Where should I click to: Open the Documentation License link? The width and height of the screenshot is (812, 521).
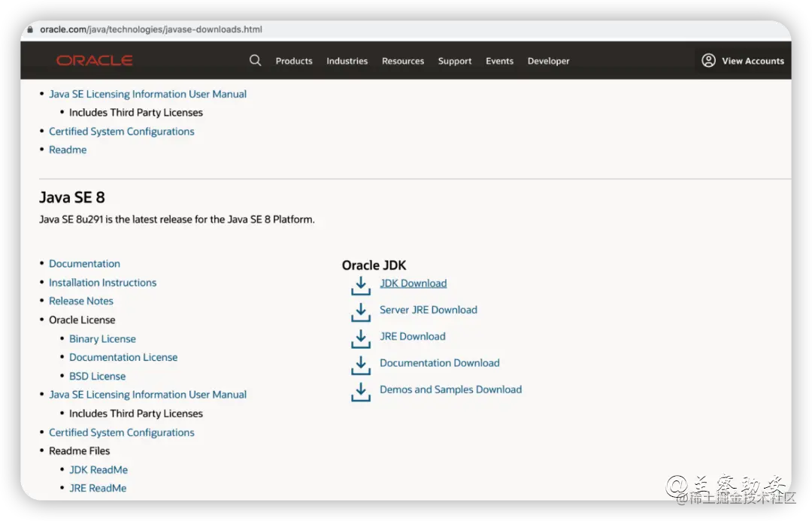(123, 357)
